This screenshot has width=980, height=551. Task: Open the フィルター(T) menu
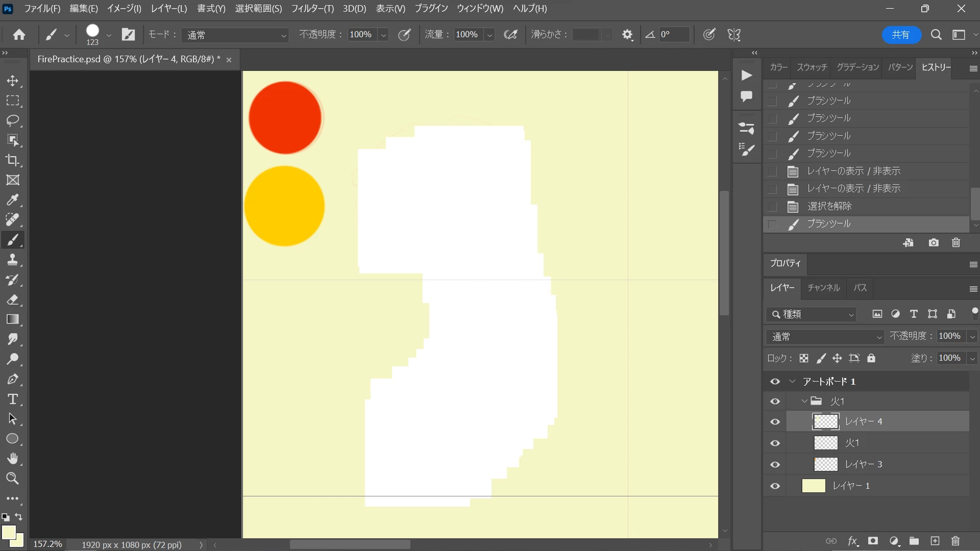coord(312,9)
